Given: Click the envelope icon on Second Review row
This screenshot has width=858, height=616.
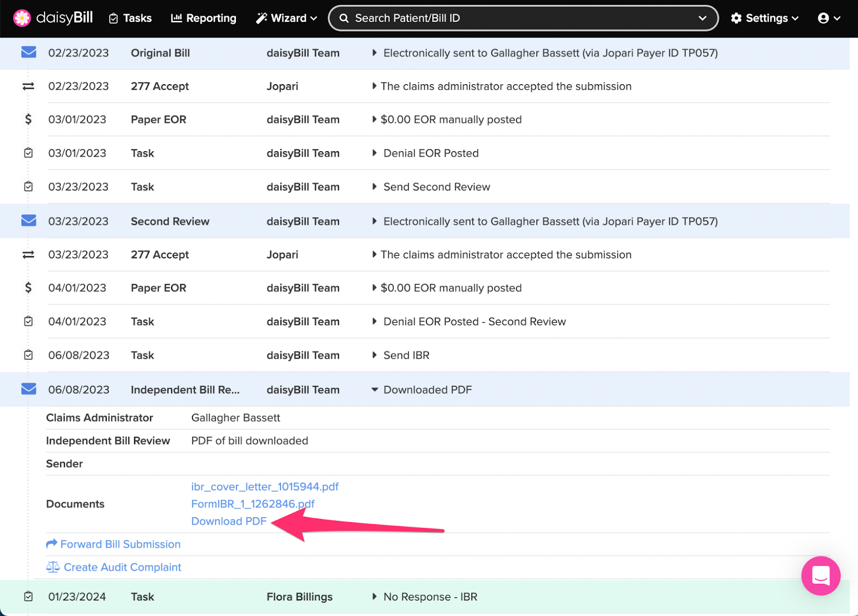Looking at the screenshot, I should [28, 221].
